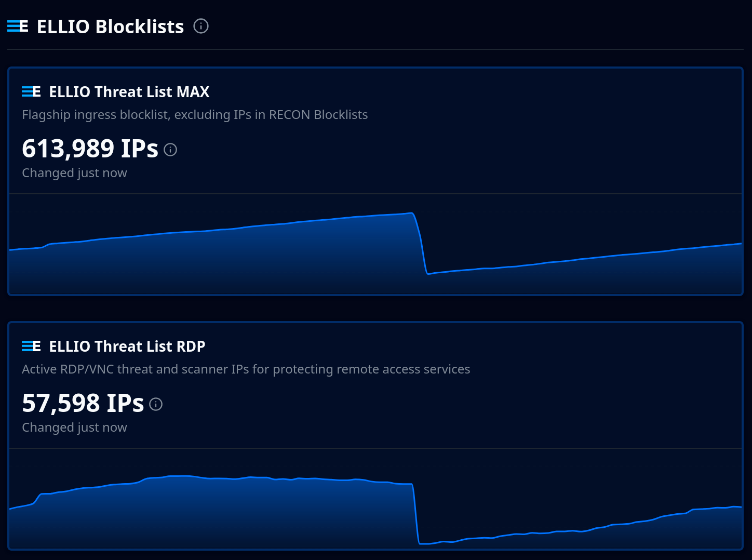The height and width of the screenshot is (560, 752).
Task: Click the Changed just now timestamp on RDP card
Action: click(74, 427)
